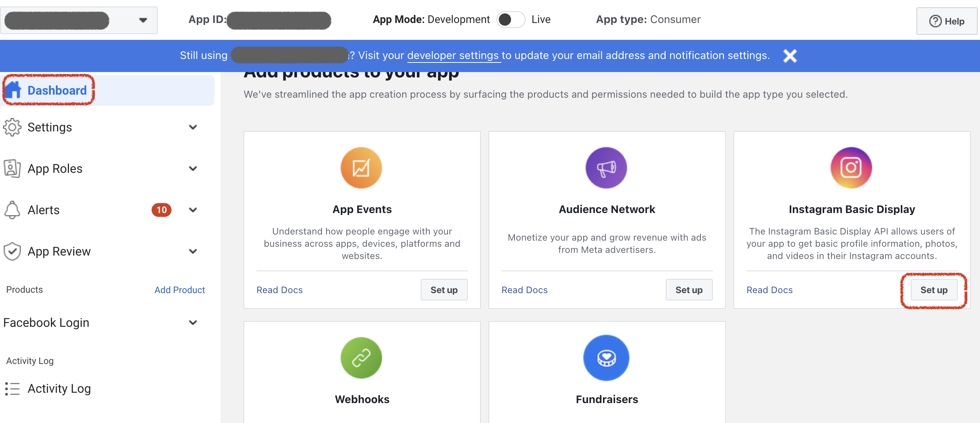The height and width of the screenshot is (423, 980).
Task: Dismiss the blue notification banner
Action: pyautogui.click(x=790, y=56)
